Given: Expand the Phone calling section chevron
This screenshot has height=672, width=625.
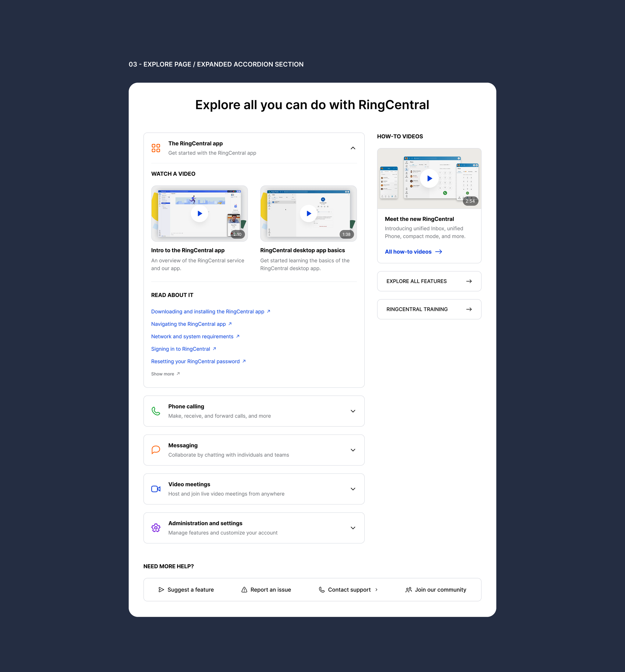Looking at the screenshot, I should point(353,411).
